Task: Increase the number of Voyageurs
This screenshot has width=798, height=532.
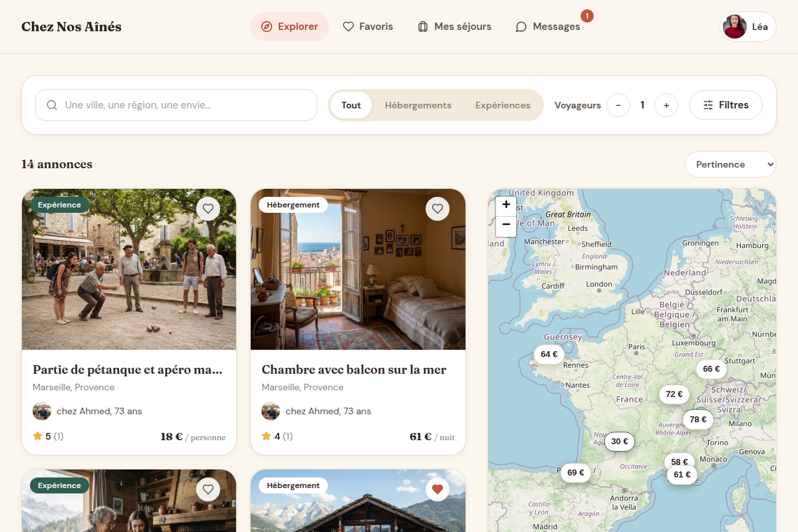Action: [666, 105]
